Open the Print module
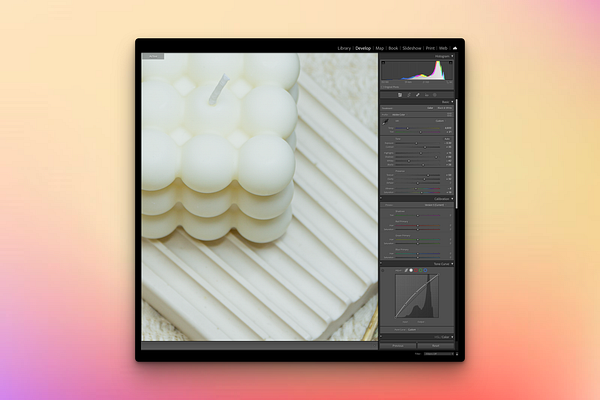This screenshot has width=600, height=400. pos(430,48)
